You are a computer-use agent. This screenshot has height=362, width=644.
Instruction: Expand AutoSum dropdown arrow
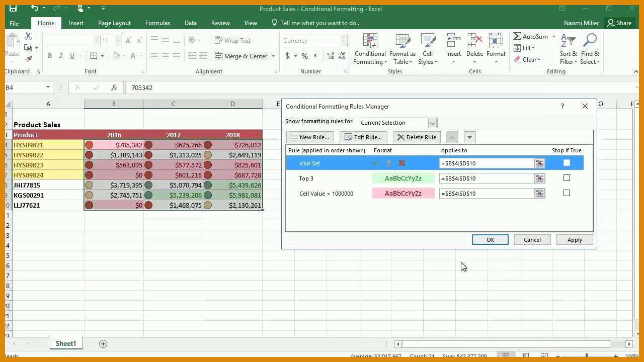point(554,36)
